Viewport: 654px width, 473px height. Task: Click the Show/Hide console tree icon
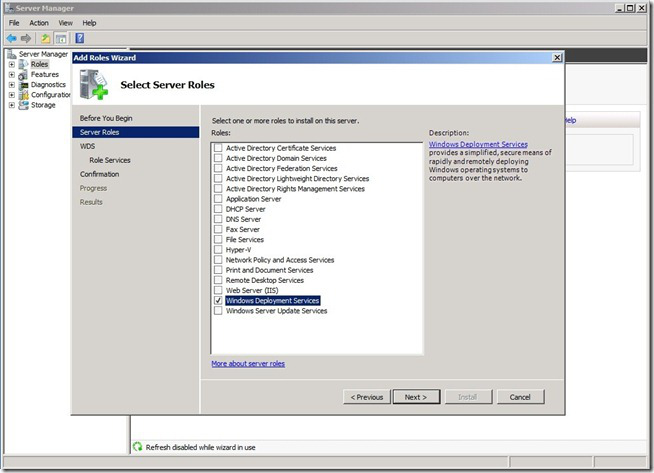coord(60,38)
